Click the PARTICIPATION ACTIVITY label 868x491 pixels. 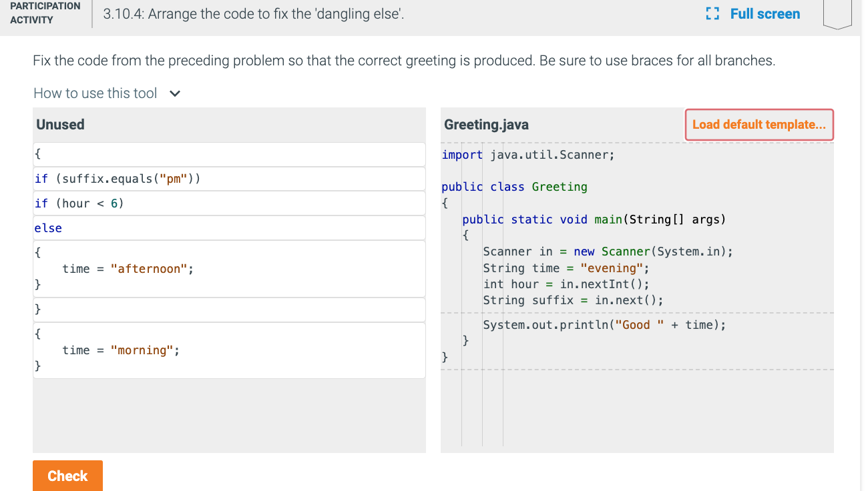pos(45,12)
